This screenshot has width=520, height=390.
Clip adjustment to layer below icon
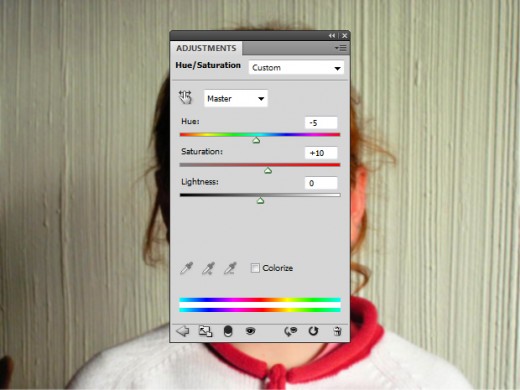[228, 331]
